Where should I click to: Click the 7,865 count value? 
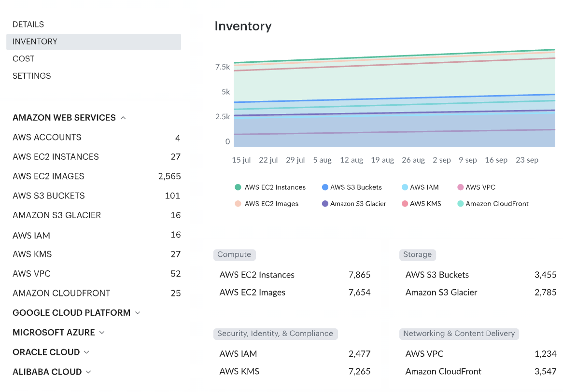pos(359,275)
